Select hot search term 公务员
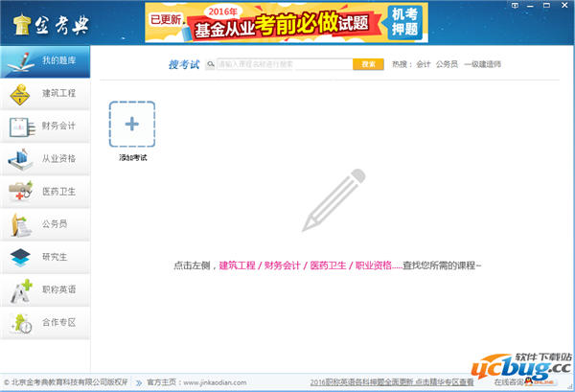The image size is (575, 392). tap(447, 64)
